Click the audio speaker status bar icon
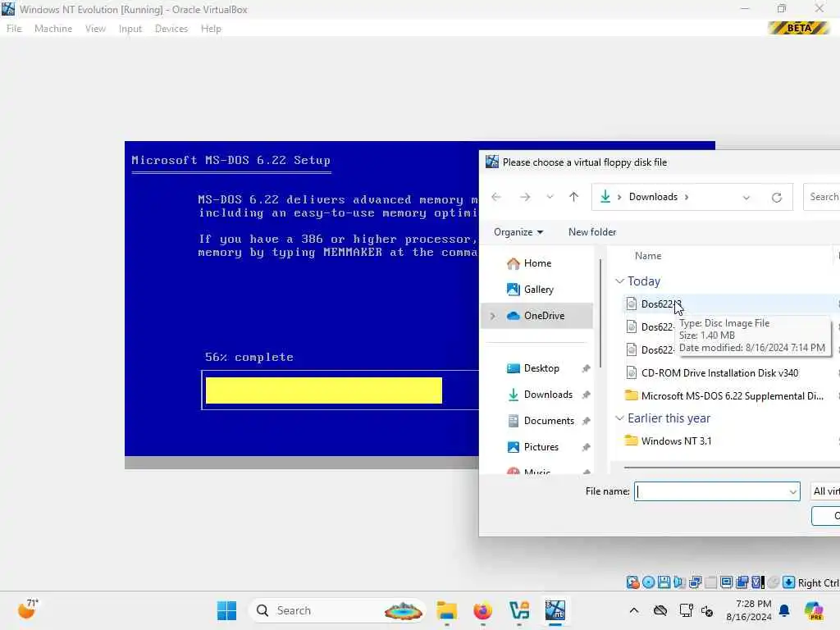The width and height of the screenshot is (840, 630). point(679,582)
